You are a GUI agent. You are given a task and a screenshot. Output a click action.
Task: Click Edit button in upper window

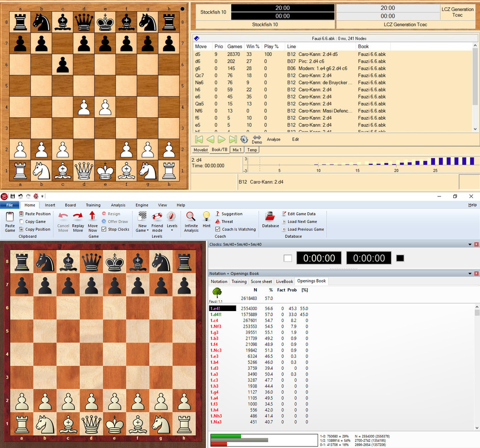295,139
